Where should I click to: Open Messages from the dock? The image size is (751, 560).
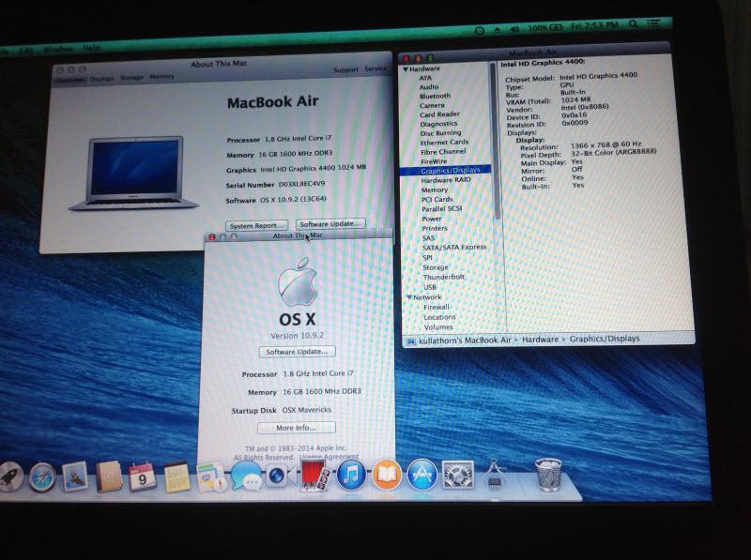click(245, 478)
